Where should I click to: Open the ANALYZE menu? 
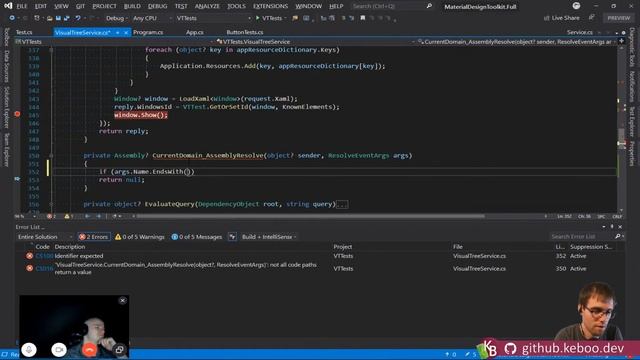coord(207,6)
